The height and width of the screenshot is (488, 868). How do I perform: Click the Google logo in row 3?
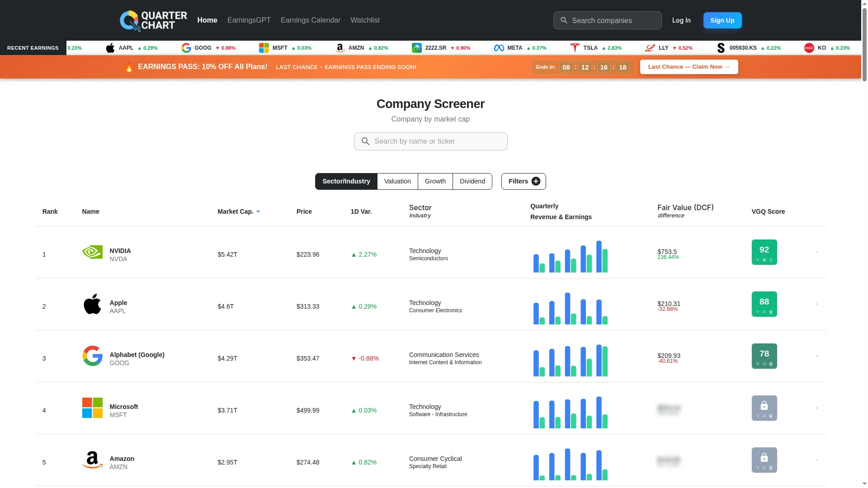coord(92,356)
